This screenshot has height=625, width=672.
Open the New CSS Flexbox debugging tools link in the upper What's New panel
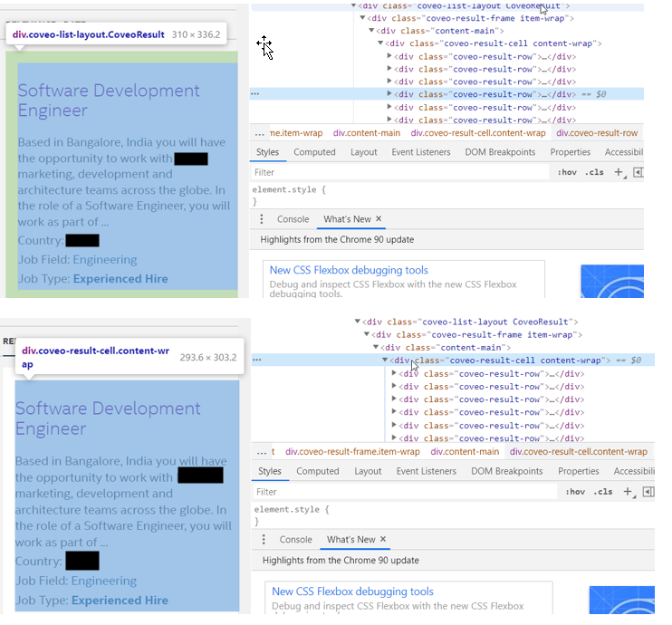349,270
